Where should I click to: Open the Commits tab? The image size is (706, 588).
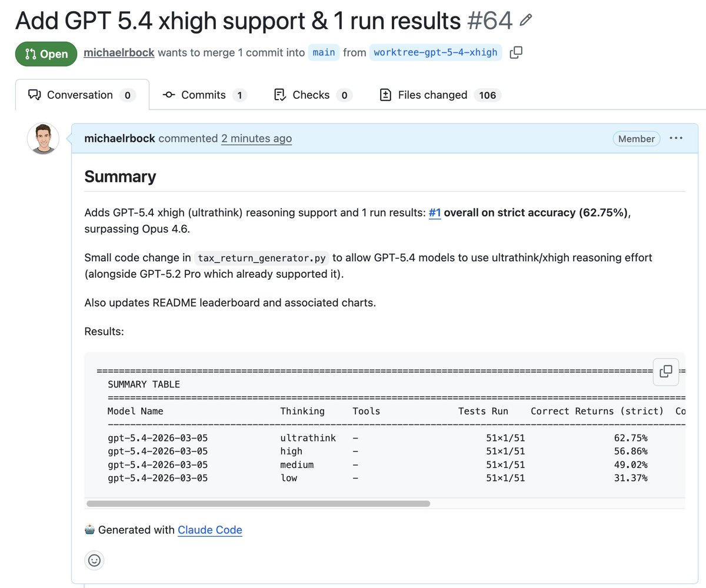(205, 95)
